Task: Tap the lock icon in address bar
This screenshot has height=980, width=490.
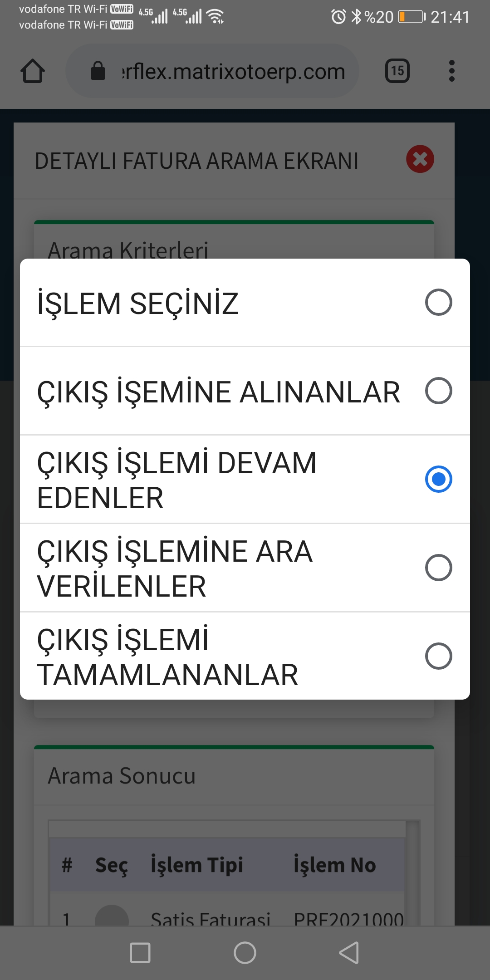Action: point(98,71)
